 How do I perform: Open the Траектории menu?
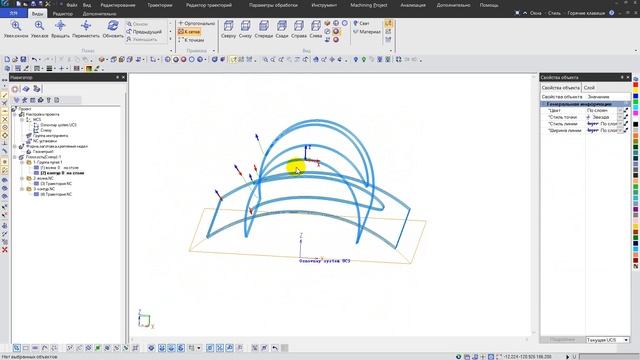[x=160, y=5]
